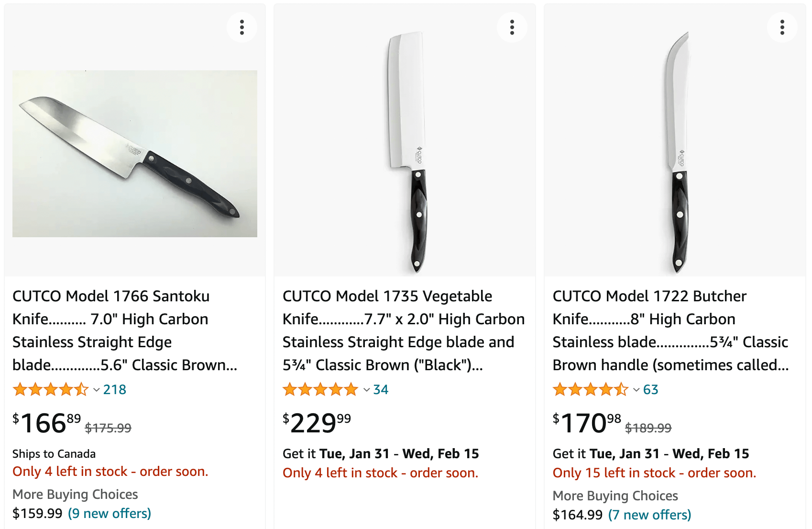
Task: Click the Butcher Knife product photo
Action: [679, 148]
